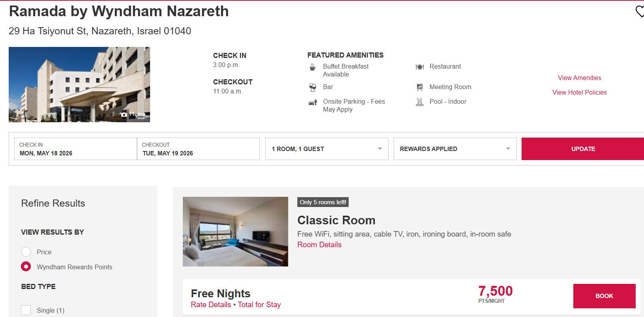Open the Classic Room photo thumbnail
The image size is (644, 317).
235,231
